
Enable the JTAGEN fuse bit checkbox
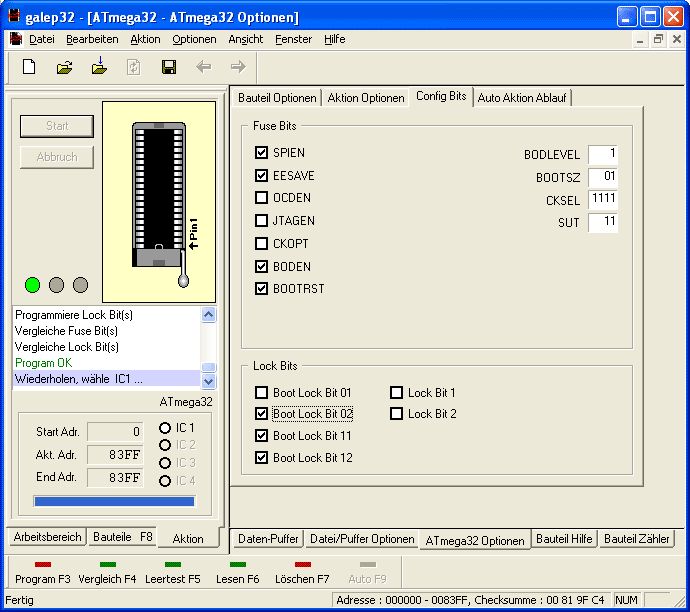tap(262, 221)
